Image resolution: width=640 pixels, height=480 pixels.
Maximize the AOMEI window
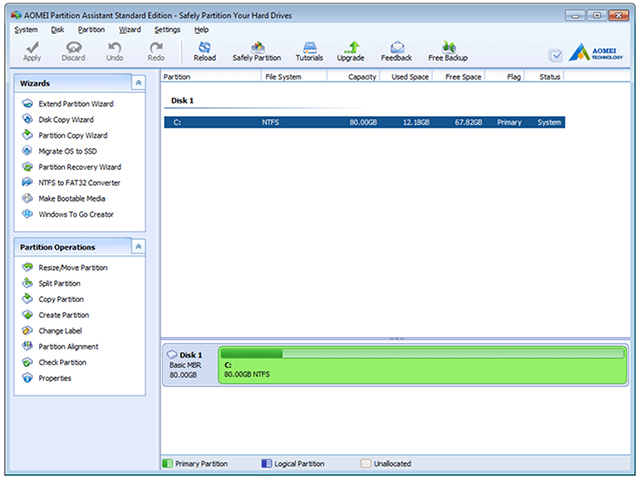coord(597,16)
